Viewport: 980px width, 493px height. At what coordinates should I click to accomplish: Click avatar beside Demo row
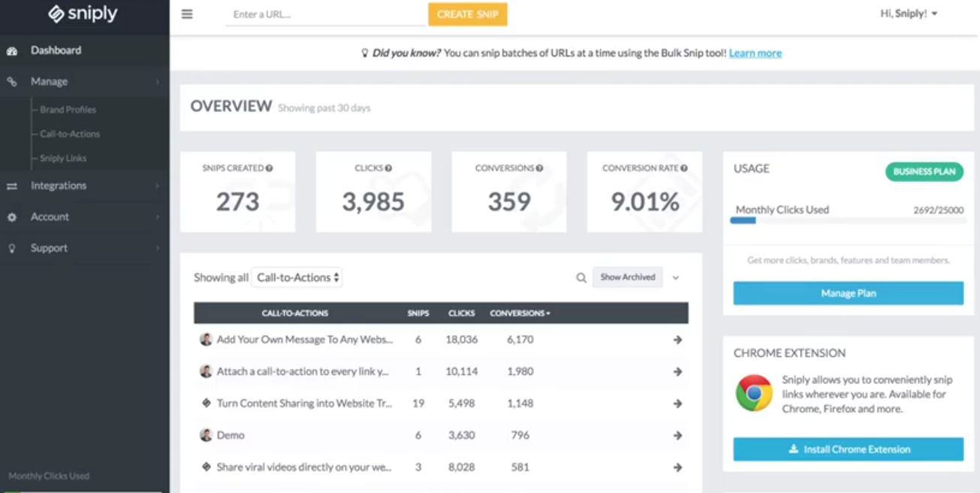click(x=206, y=435)
